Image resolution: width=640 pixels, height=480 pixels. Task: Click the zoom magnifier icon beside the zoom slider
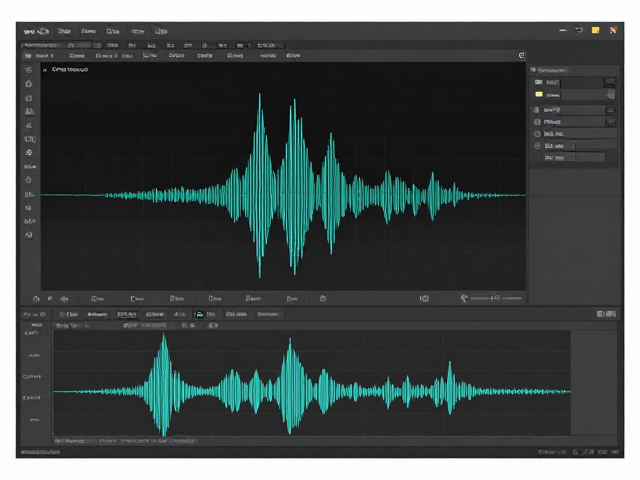(464, 298)
